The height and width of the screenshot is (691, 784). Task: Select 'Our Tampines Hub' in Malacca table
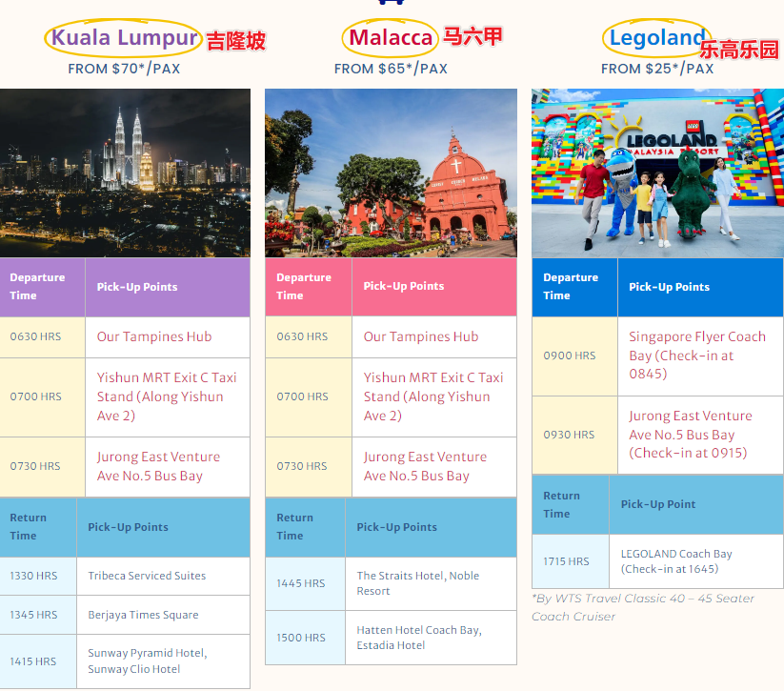point(421,336)
